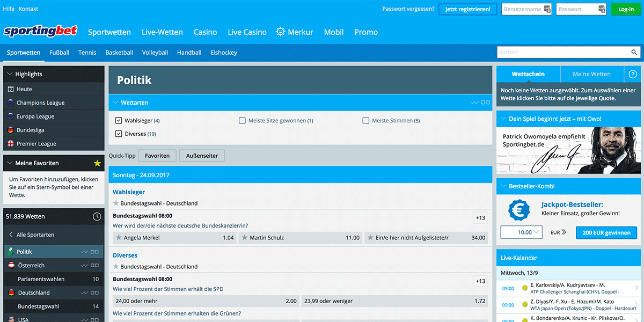Click the double-chevron icon in the Wettarten header
Screen dimensions: 644x322
pos(475,103)
